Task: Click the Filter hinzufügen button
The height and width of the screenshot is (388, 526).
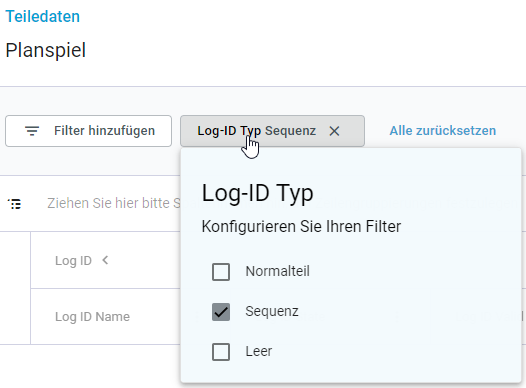Action: (x=89, y=131)
